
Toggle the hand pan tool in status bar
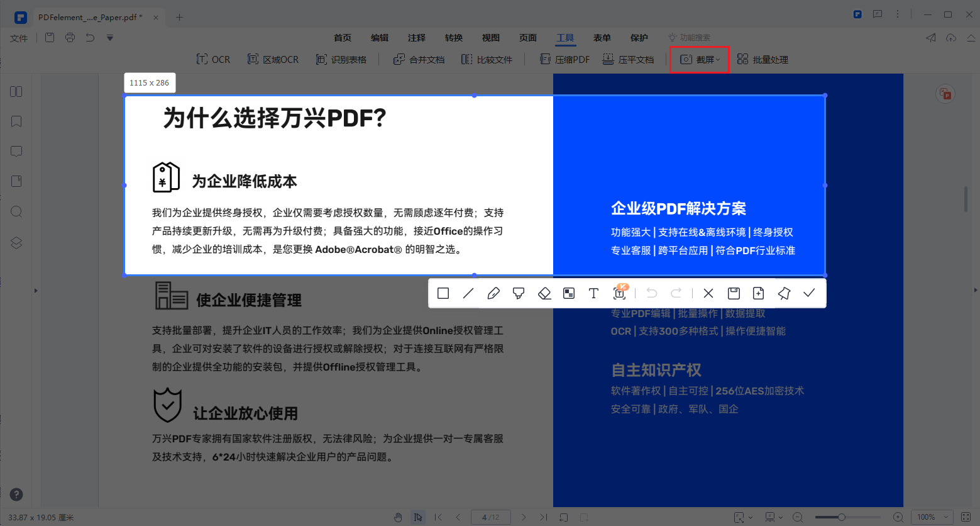point(398,517)
